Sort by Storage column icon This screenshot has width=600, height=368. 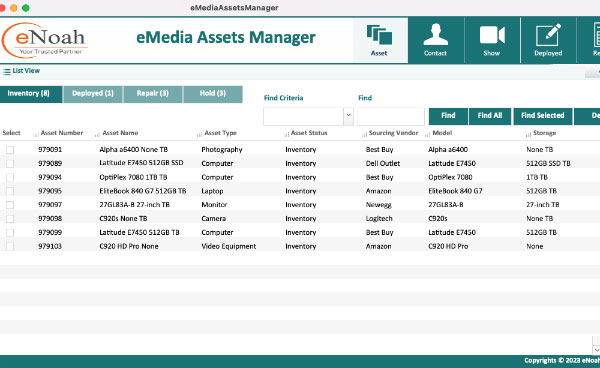(528, 134)
